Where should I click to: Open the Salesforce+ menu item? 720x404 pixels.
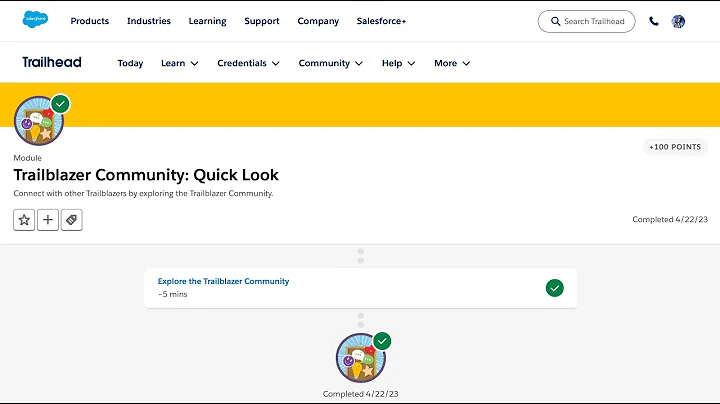pos(381,21)
